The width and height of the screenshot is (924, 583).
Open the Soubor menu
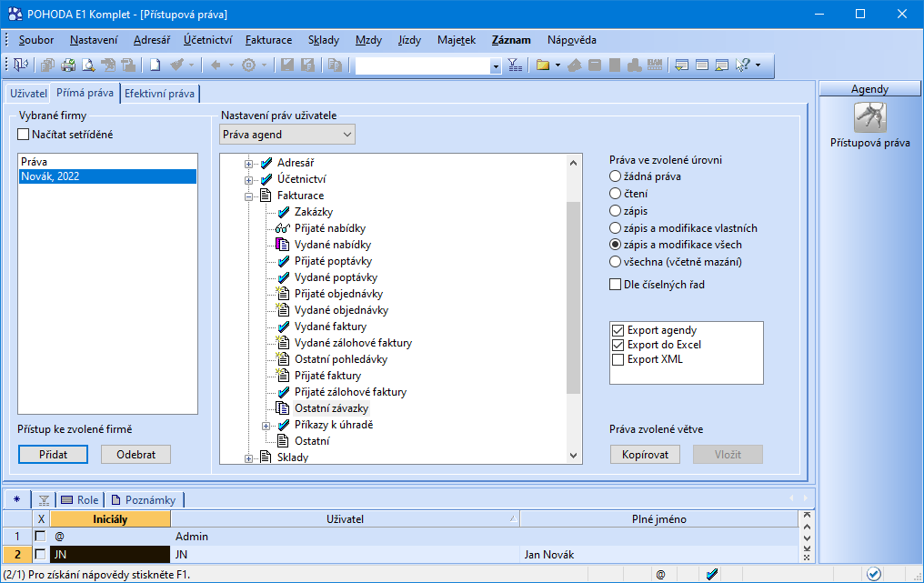point(36,40)
